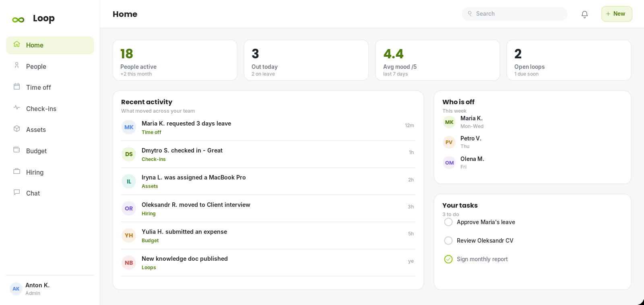Image resolution: width=644 pixels, height=305 pixels.
Task: Click 'Iryna L. was assigned a MacBook Pro'
Action: [194, 177]
